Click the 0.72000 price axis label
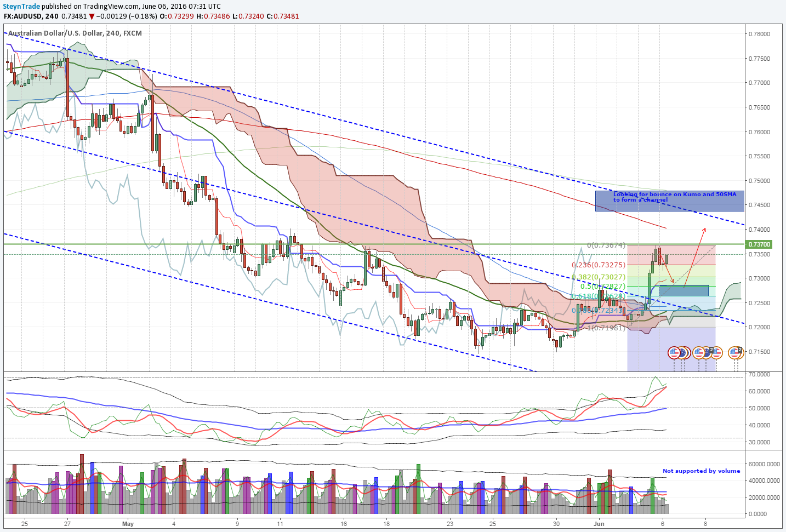 pos(759,328)
